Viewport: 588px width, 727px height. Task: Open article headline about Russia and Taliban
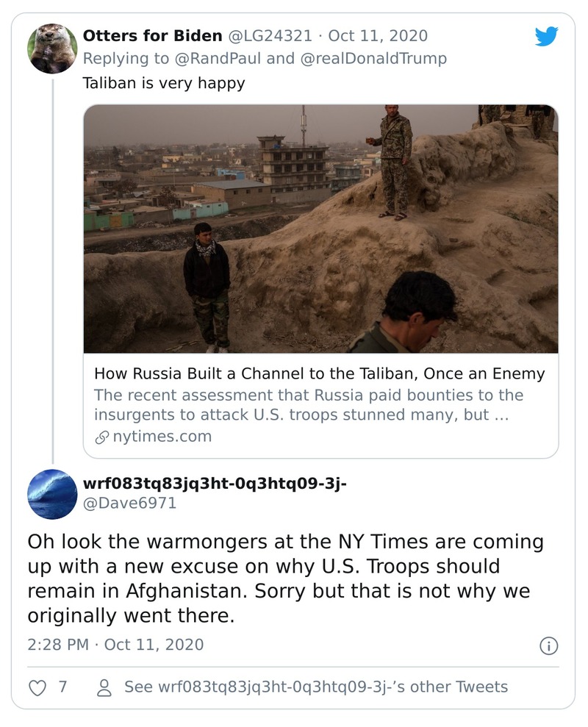[x=319, y=373]
